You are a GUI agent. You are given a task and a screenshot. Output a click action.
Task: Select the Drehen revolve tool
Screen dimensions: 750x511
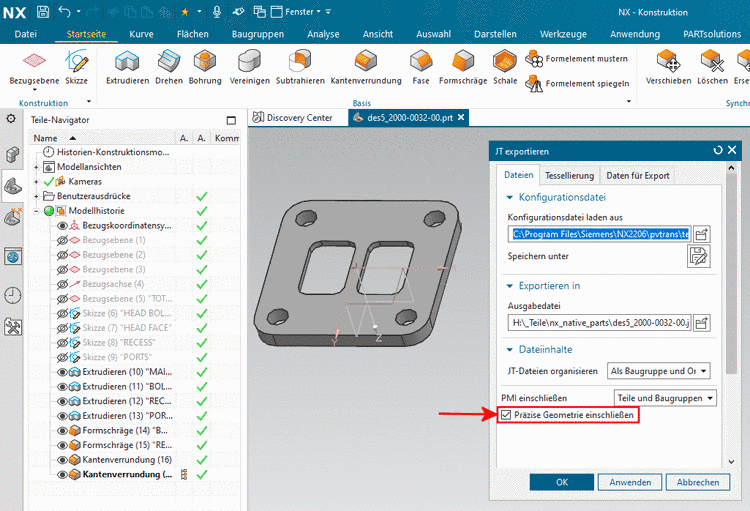pos(169,68)
